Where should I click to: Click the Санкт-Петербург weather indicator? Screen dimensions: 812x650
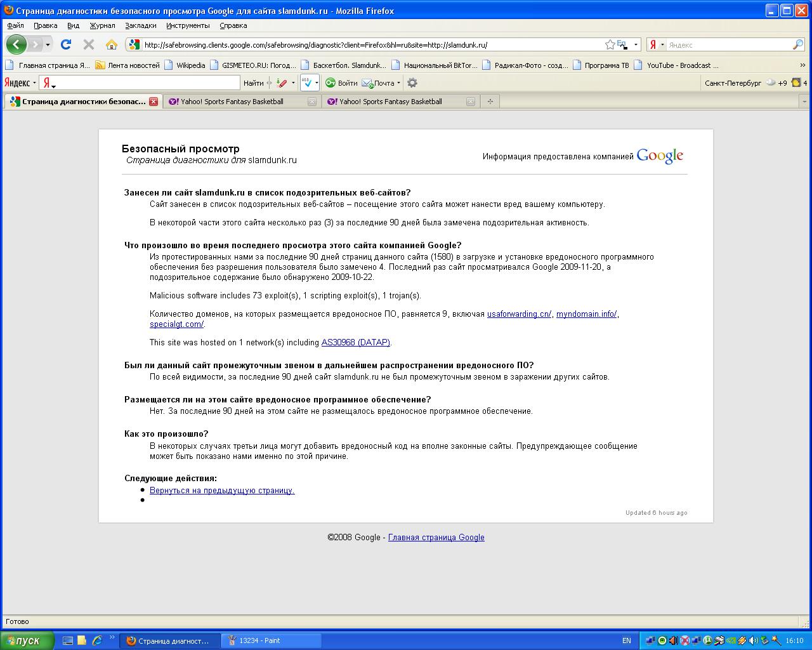(x=745, y=83)
